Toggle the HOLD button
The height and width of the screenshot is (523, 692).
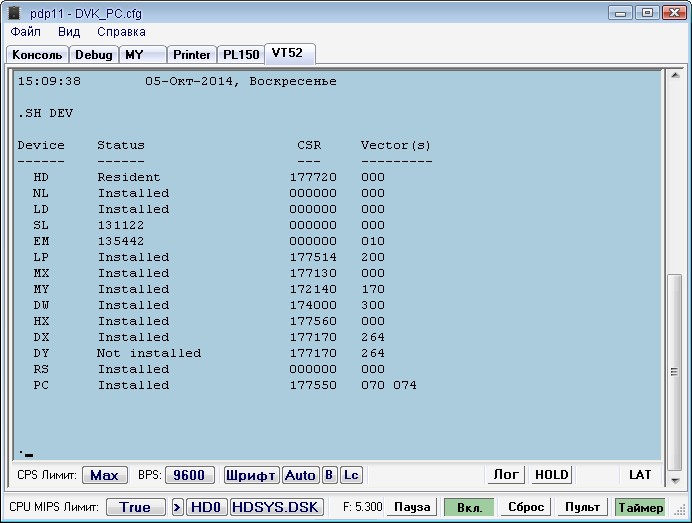[x=551, y=475]
